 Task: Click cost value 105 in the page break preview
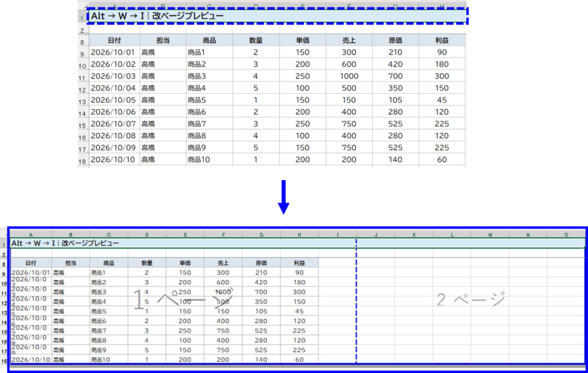click(x=261, y=312)
